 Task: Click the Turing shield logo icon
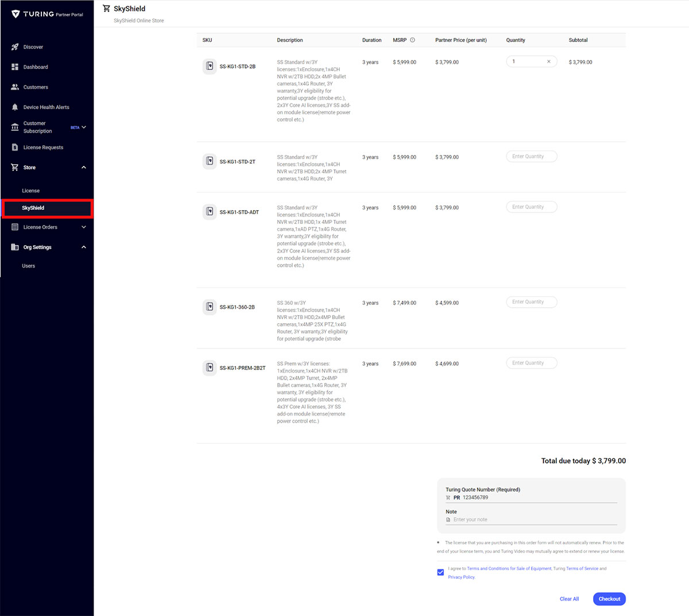(16, 14)
